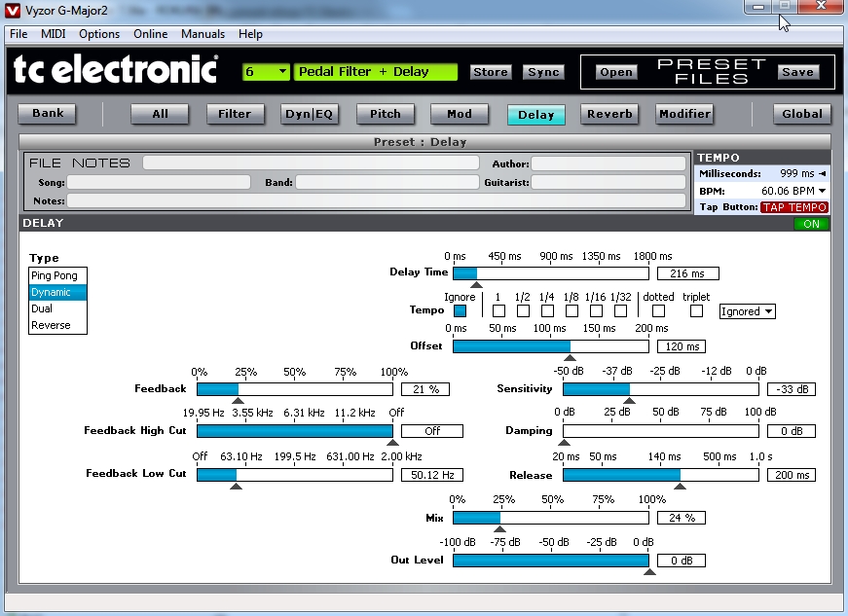
Task: Click the Damping slider bar
Action: [x=661, y=431]
